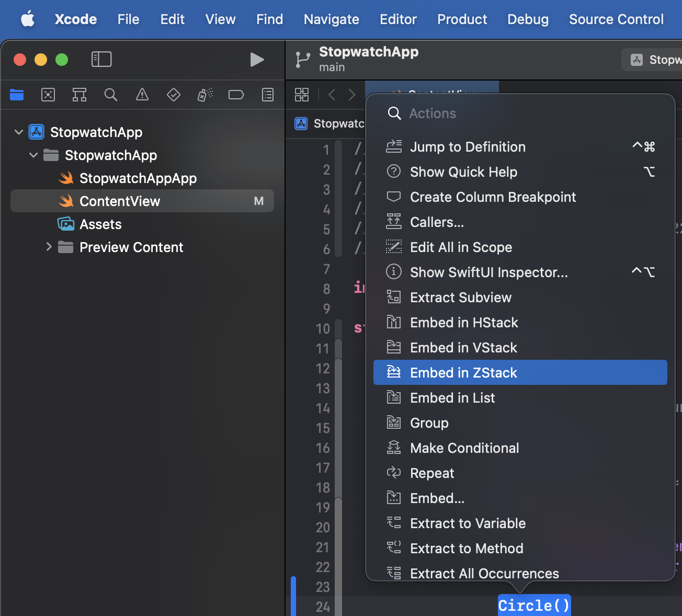Collapse the StopwatchApp project root

coord(19,132)
